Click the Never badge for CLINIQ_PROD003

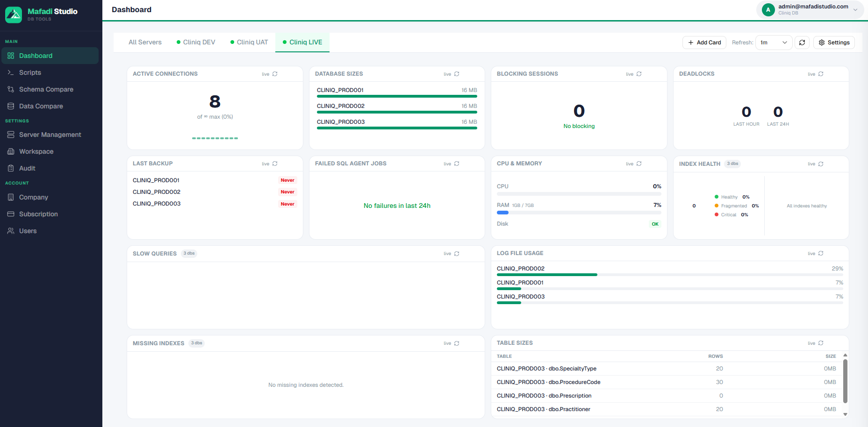[287, 204]
